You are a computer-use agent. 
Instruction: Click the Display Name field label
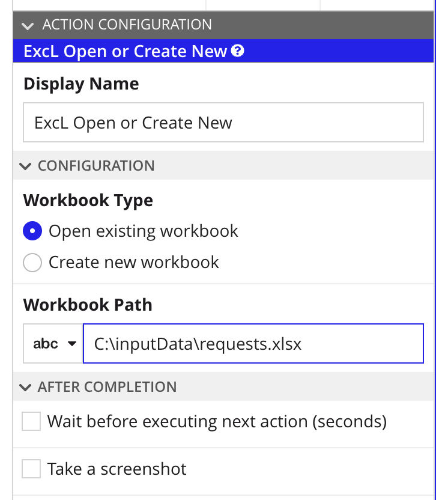point(81,84)
